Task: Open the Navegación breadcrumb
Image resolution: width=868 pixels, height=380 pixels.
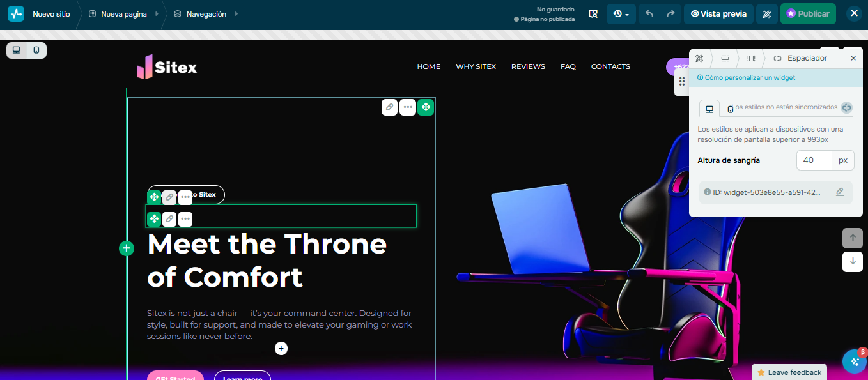Action: click(200, 14)
